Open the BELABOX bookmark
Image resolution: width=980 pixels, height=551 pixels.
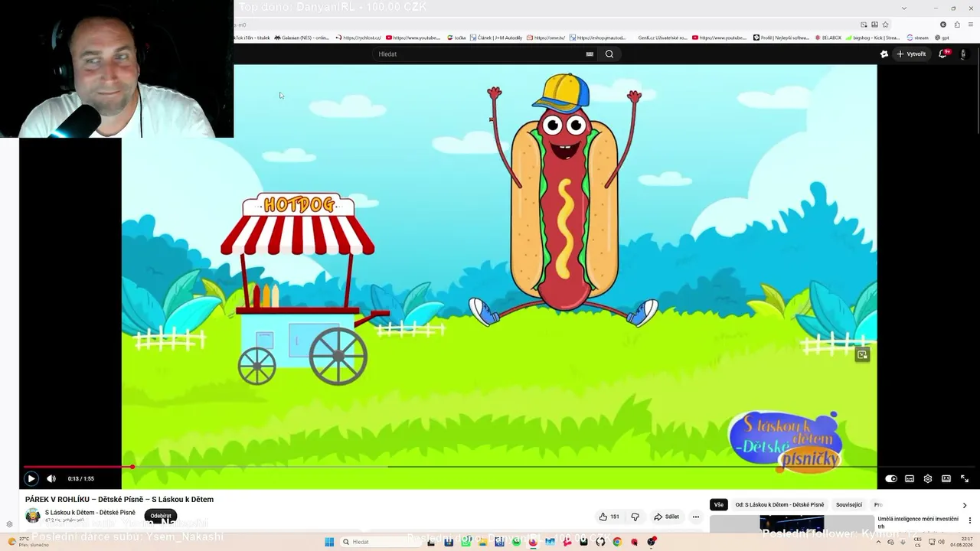[x=828, y=37]
